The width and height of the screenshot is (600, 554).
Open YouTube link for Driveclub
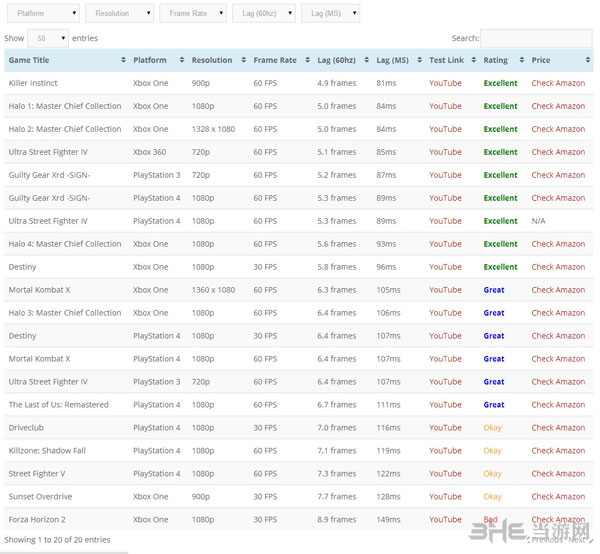click(x=445, y=427)
